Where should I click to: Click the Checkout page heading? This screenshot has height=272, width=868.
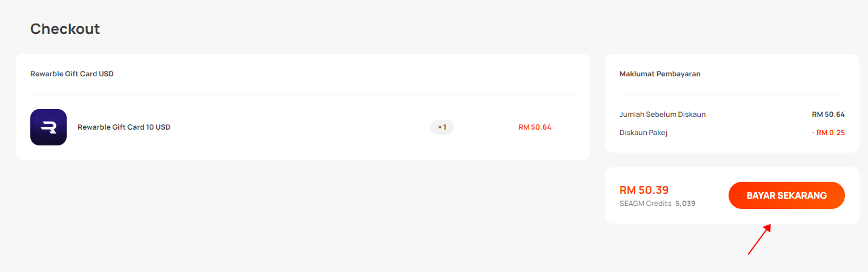click(65, 28)
